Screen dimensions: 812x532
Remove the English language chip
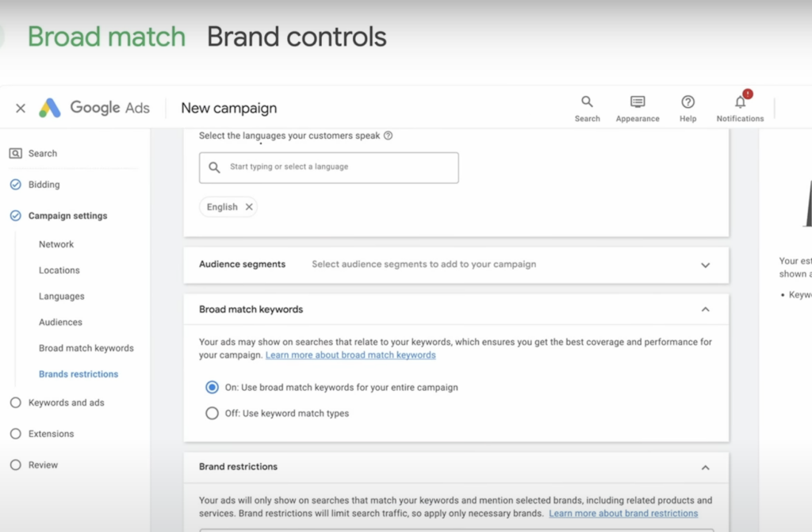(249, 207)
